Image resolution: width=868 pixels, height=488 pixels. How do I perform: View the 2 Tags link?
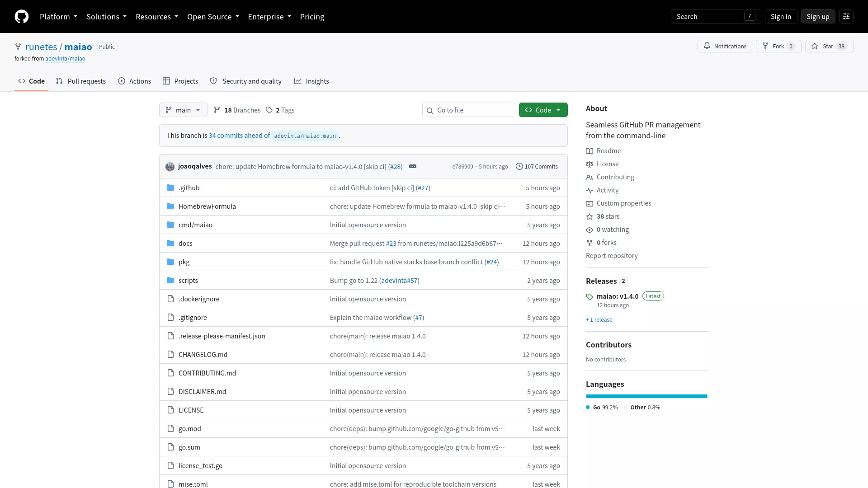280,110
